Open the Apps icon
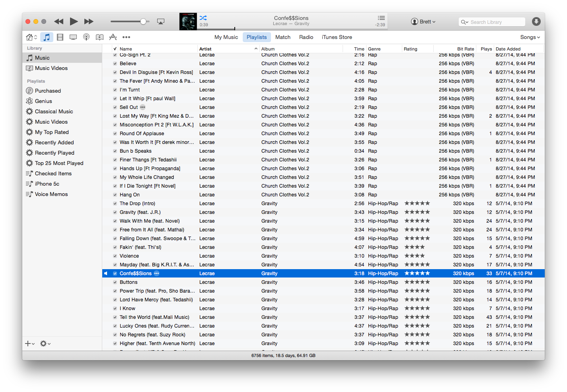This screenshot has height=392, width=567. [113, 37]
